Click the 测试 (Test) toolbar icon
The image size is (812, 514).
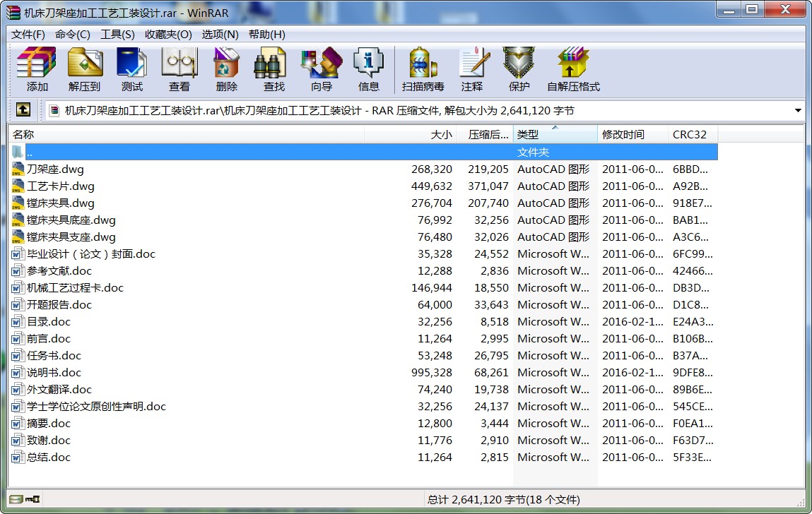pyautogui.click(x=131, y=63)
